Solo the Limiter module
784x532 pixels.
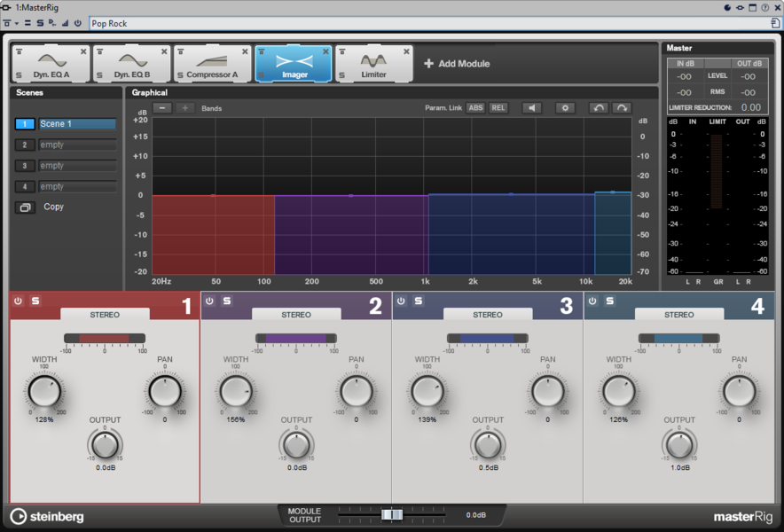342,75
